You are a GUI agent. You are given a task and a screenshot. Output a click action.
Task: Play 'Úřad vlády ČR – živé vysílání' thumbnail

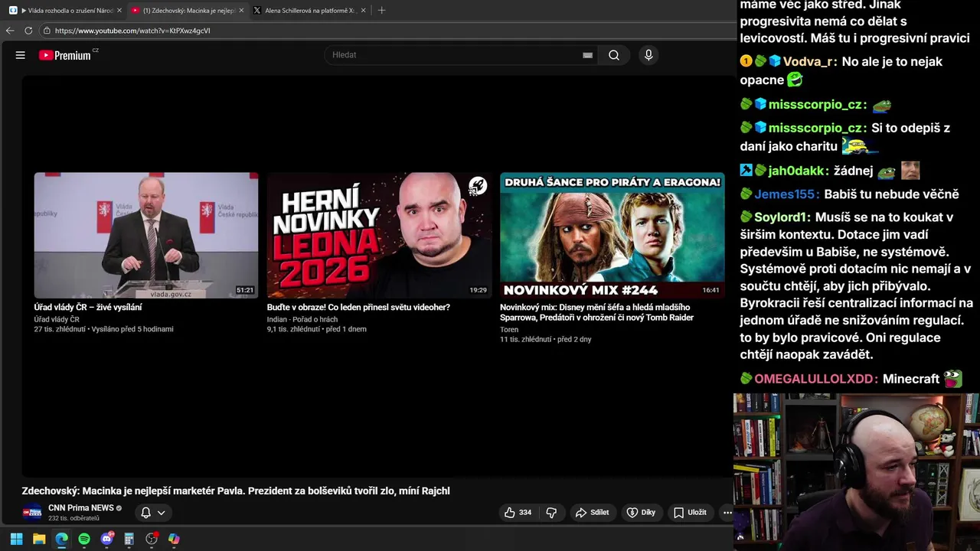click(146, 235)
